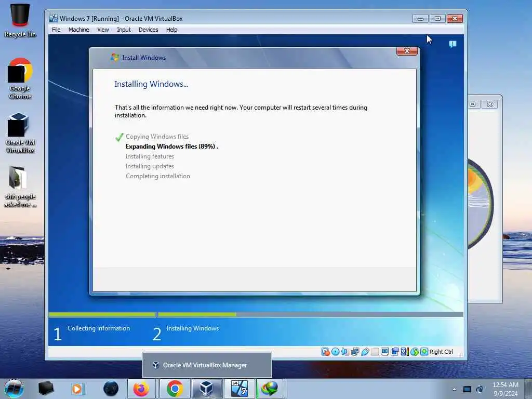Open Chrome from the taskbar
Viewport: 532px width, 399px height.
175,389
